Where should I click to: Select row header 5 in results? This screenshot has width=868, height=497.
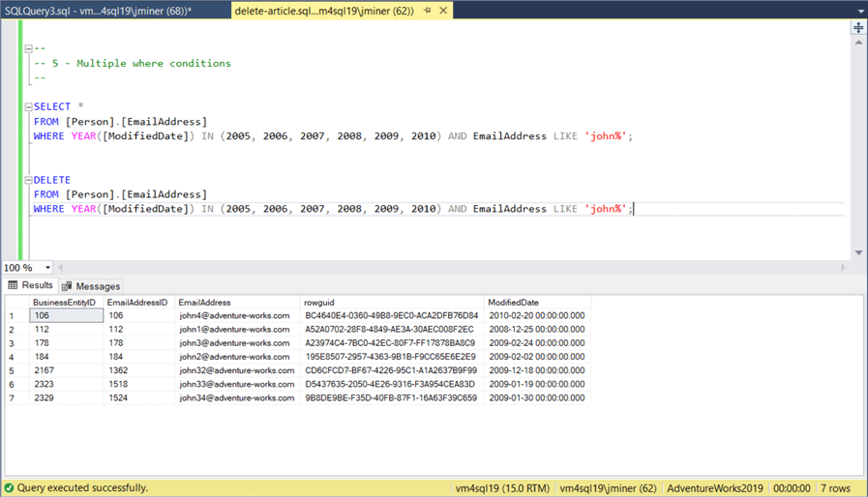coord(16,370)
